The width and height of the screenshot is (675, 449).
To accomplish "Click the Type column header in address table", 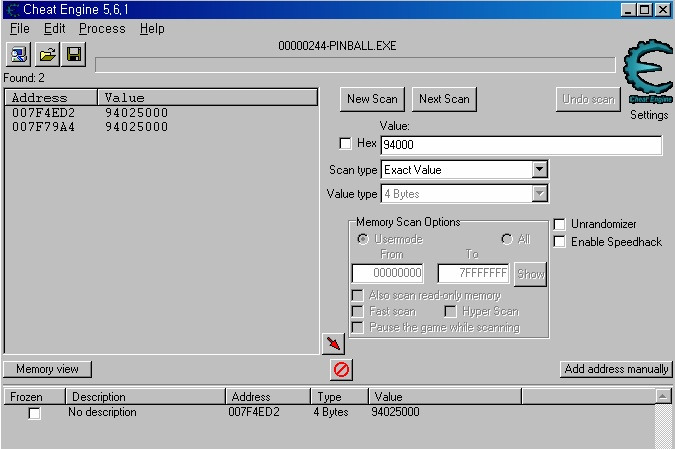I will pos(339,396).
